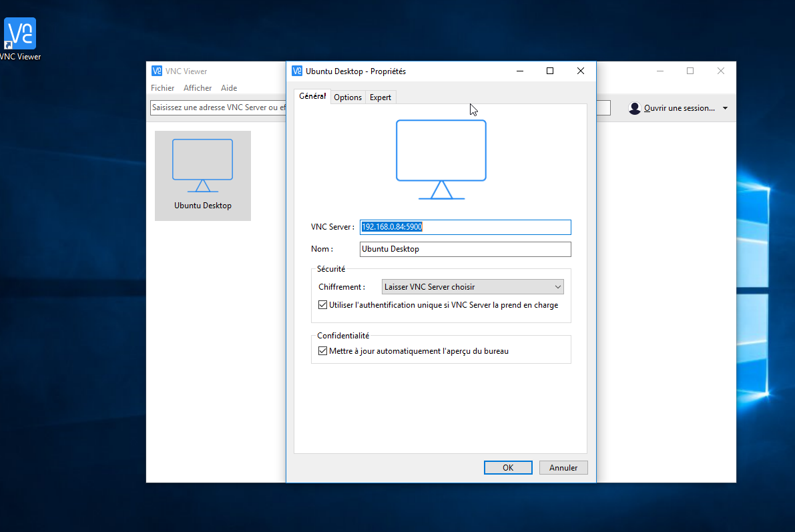The width and height of the screenshot is (795, 532).
Task: Open the Afficher menu
Action: (x=198, y=87)
